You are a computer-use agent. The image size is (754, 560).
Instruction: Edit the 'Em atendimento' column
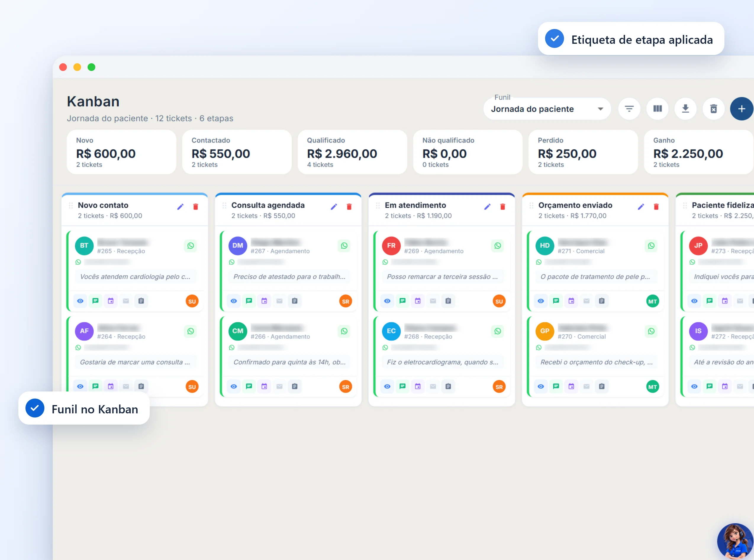[x=487, y=206]
